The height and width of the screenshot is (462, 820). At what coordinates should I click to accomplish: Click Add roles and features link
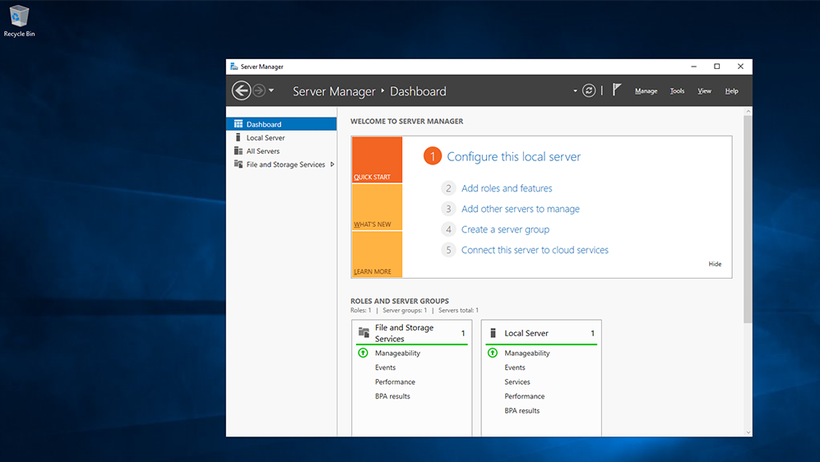[507, 188]
